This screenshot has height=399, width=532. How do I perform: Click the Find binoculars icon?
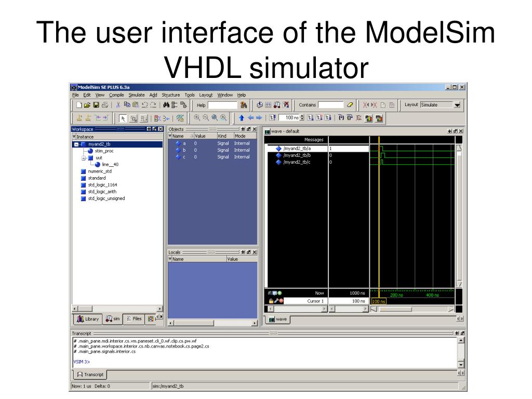(166, 105)
